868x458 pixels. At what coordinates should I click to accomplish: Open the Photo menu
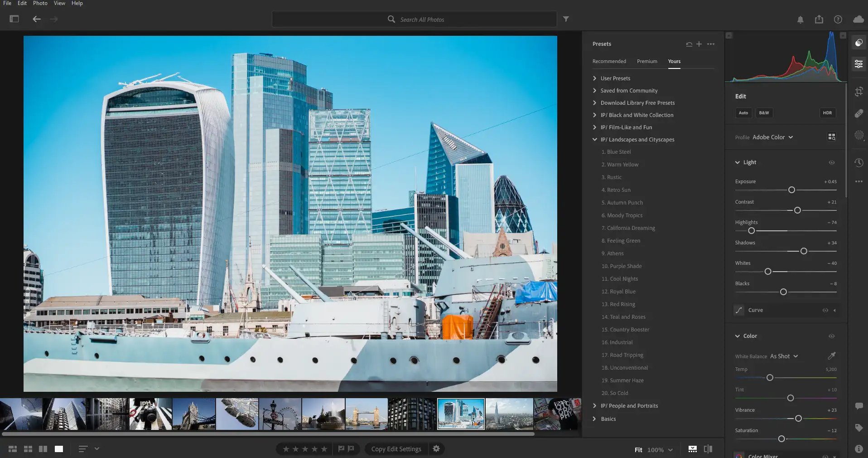tap(40, 3)
